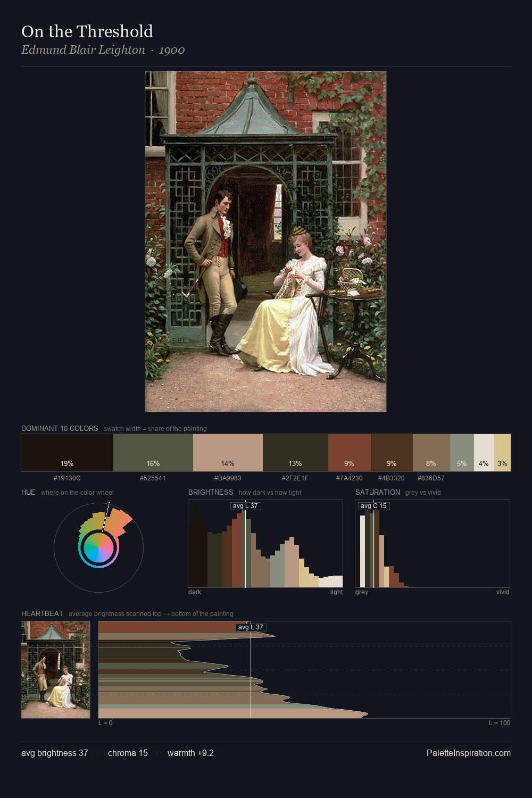Choose the pale yellow 3% swatch
Image resolution: width=532 pixels, height=798 pixels.
[502, 453]
